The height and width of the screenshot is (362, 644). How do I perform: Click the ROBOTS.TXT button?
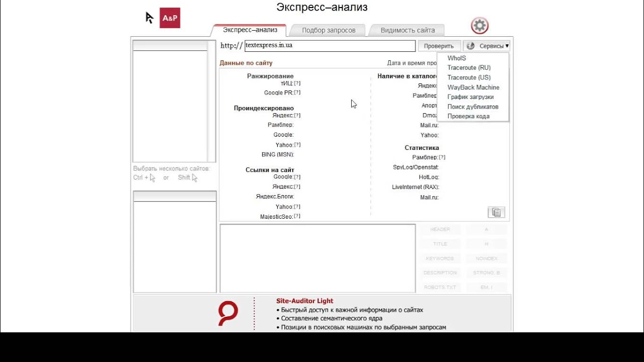click(440, 287)
